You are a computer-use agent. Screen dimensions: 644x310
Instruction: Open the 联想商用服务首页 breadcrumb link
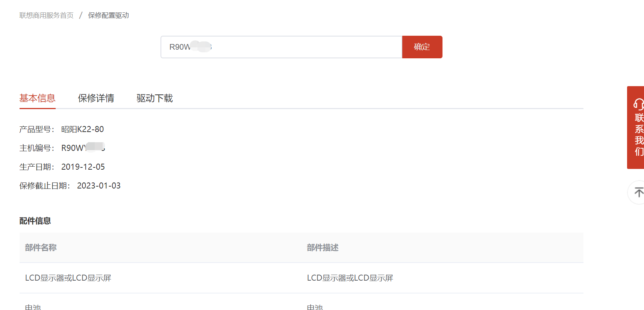47,15
